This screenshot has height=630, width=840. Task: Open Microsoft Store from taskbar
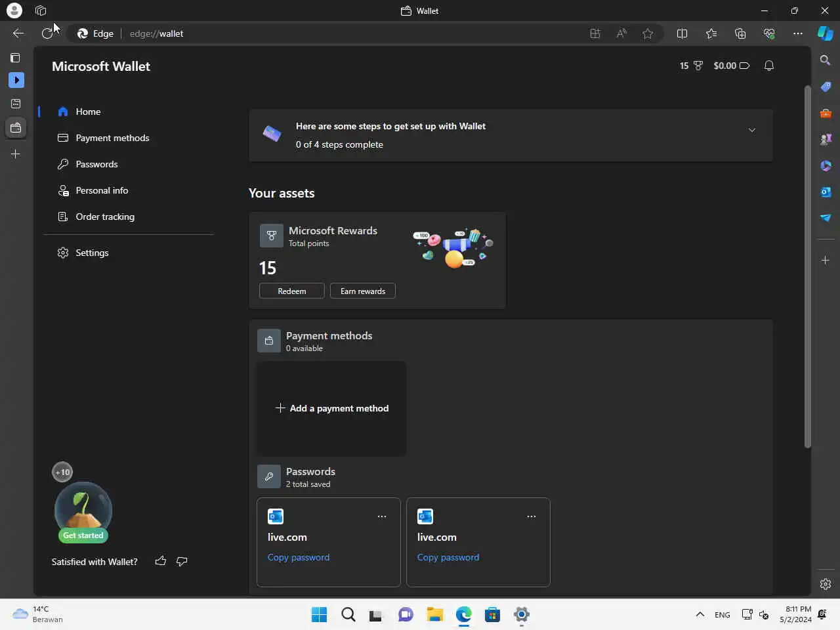[492, 615]
